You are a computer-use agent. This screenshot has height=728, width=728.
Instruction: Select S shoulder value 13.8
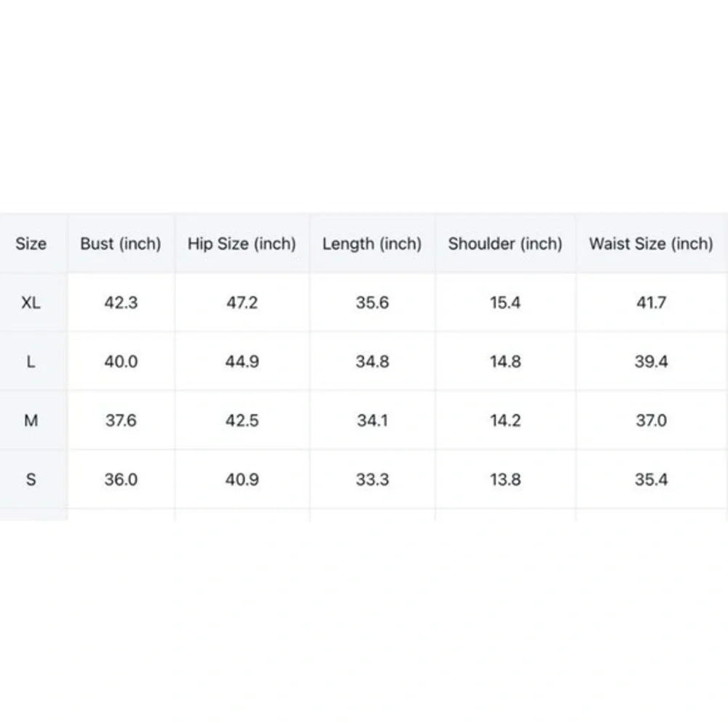[505, 480]
